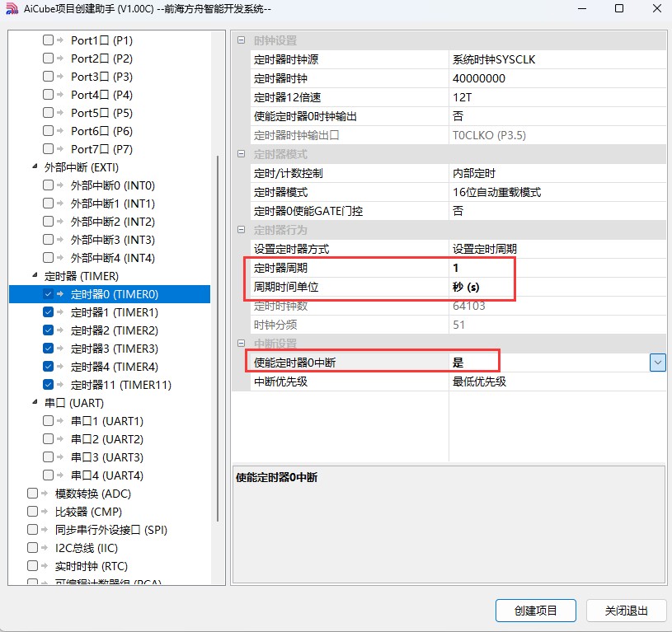Check the Port1口 (P1) checkbox

pyautogui.click(x=48, y=40)
